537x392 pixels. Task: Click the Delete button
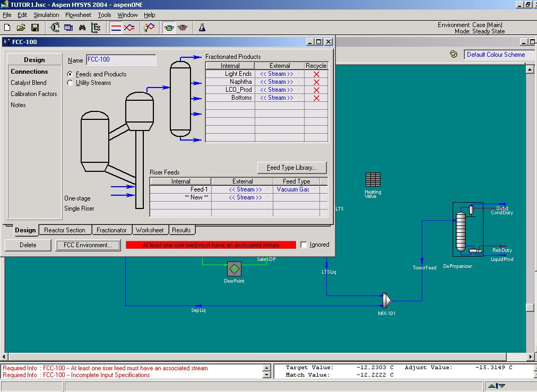[28, 245]
